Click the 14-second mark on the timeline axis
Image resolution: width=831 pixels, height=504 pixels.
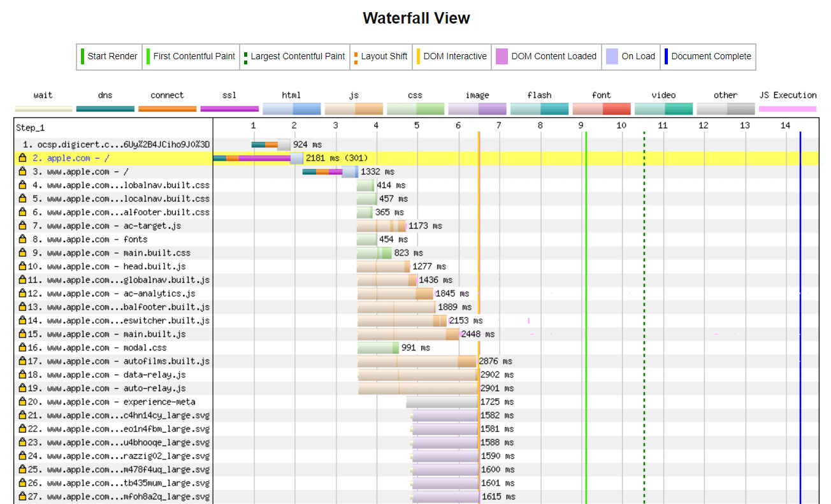[785, 126]
